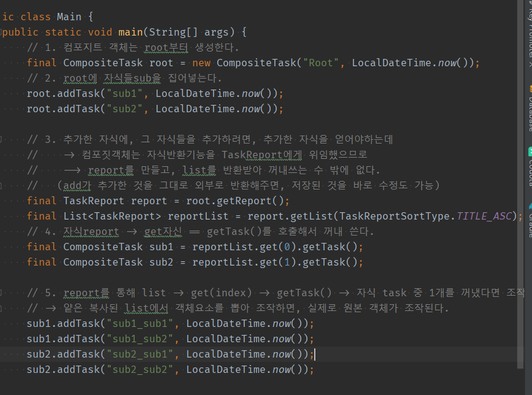The width and height of the screenshot is (532, 395).
Task: Click the void return type
Action: [x=100, y=33]
